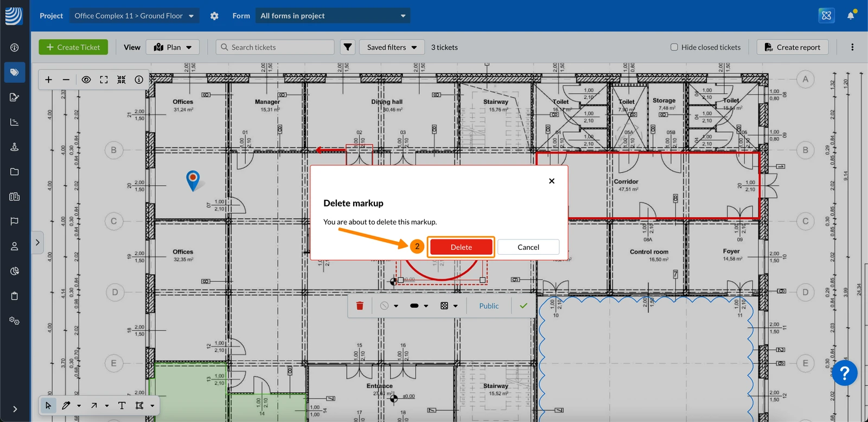Select the shape markup tool
The height and width of the screenshot is (422, 868).
(139, 405)
